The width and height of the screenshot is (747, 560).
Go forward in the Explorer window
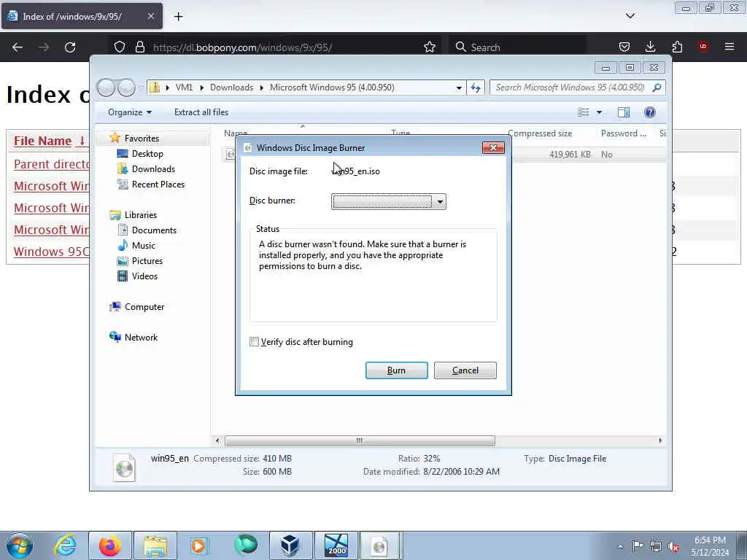tap(127, 87)
